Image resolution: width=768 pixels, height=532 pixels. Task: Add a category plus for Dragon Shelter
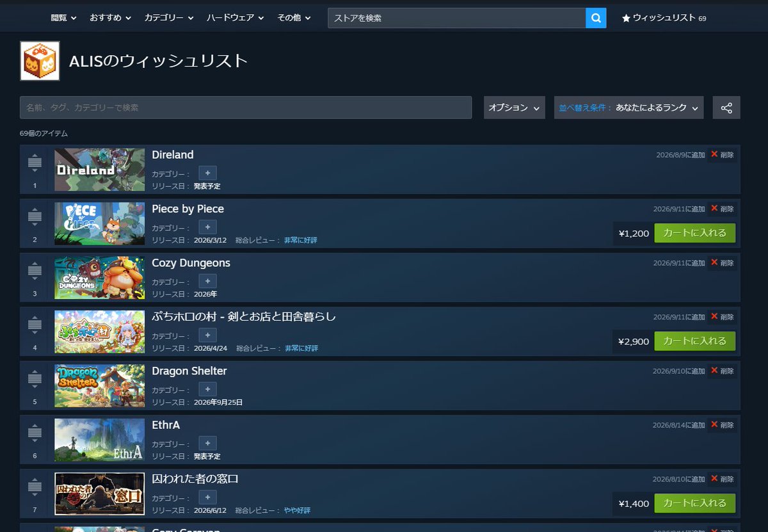tap(207, 389)
